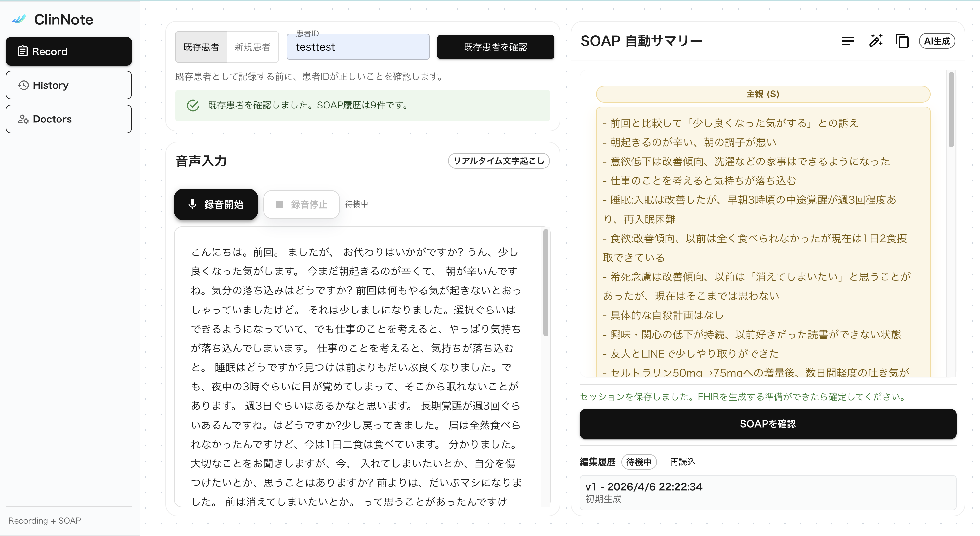Click the clock icon on History
This screenshot has width=980, height=536.
[x=23, y=85]
